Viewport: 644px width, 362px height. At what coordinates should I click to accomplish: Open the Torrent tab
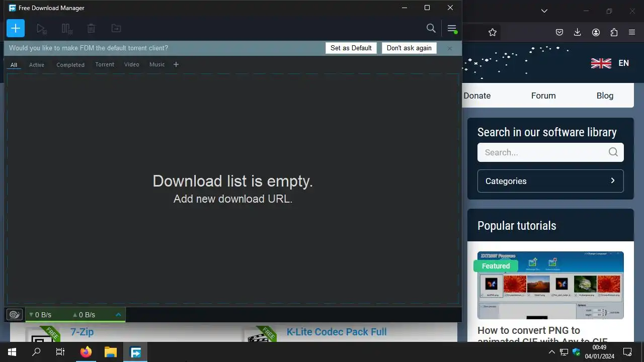click(105, 64)
